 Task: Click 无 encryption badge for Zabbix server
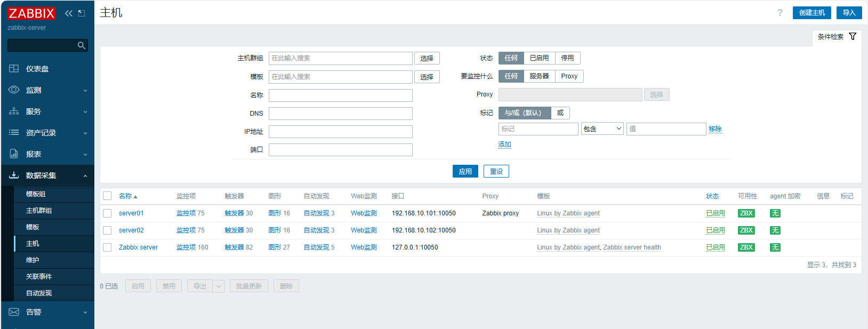point(775,247)
